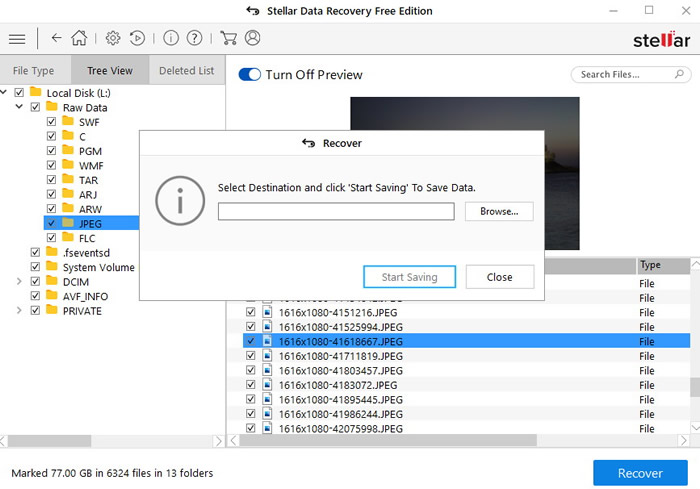700x489 pixels.
Task: Click the user account icon
Action: tap(252, 39)
